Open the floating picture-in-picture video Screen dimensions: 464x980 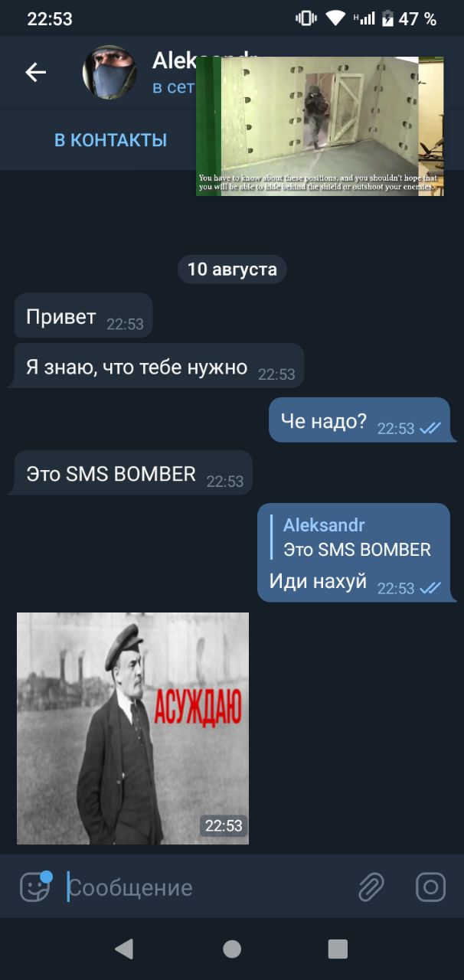pos(320,126)
